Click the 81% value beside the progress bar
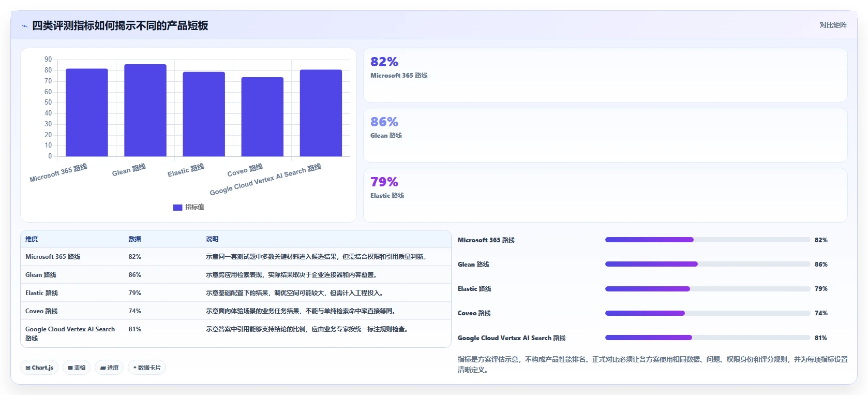This screenshot has width=868, height=395. tap(821, 338)
